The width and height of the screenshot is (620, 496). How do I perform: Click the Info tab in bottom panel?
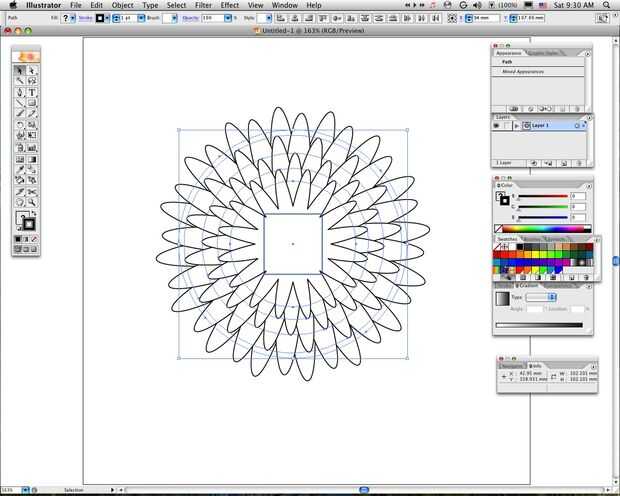tap(535, 366)
